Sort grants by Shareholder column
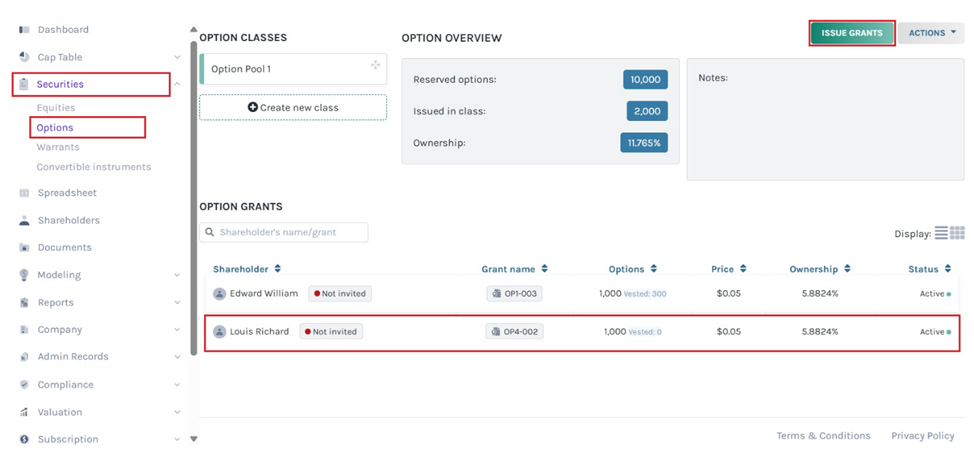This screenshot has height=453, width=974. pos(277,269)
